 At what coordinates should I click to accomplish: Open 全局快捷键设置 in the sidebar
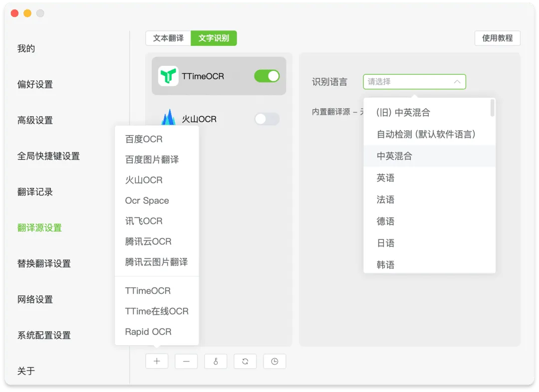[x=48, y=156]
